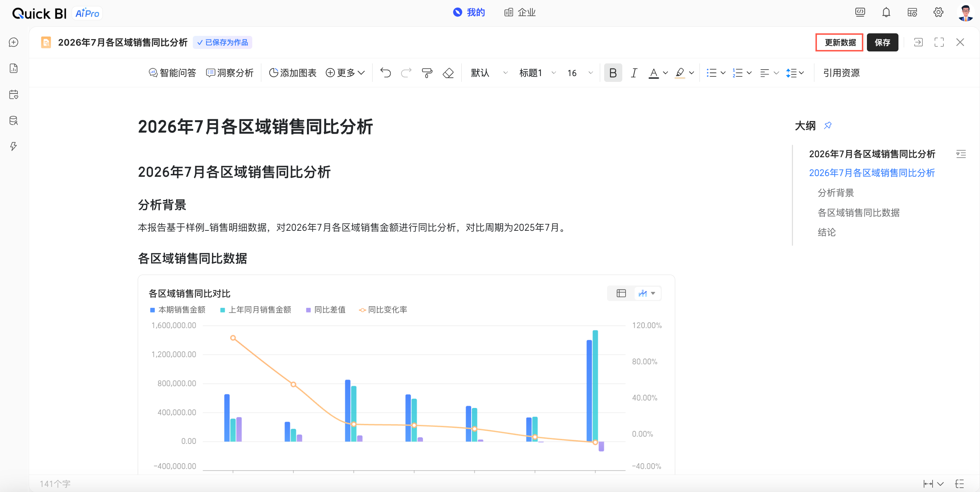Toggle the 同比差值 legend series
980x492 pixels.
click(x=326, y=310)
